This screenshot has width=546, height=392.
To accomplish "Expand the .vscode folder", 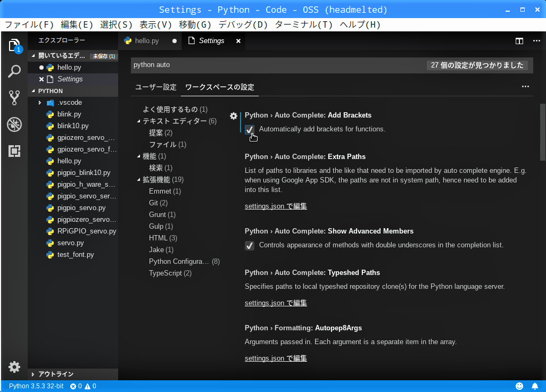I will point(40,103).
